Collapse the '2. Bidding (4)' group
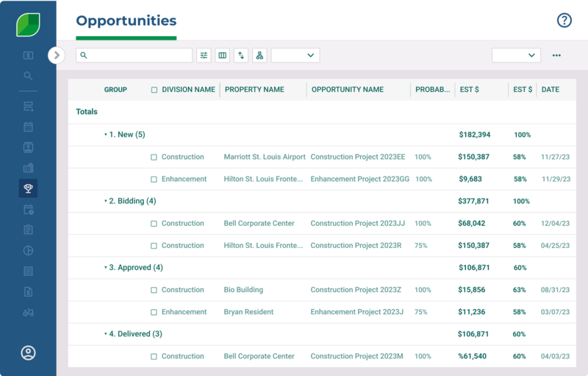This screenshot has height=376, width=588. coord(106,201)
